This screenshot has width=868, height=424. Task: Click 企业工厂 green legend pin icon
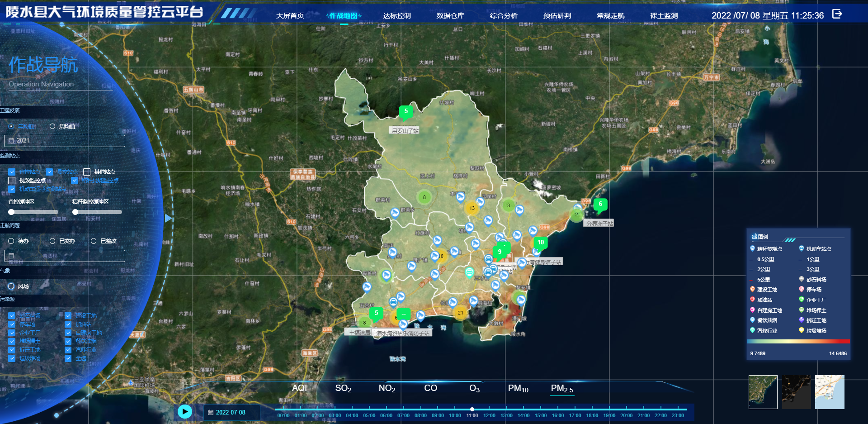click(802, 300)
